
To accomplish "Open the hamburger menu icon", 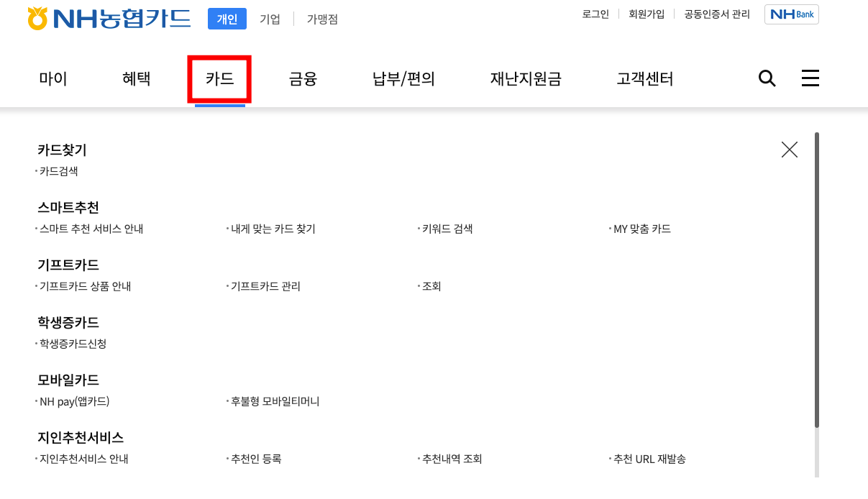I will [x=810, y=78].
